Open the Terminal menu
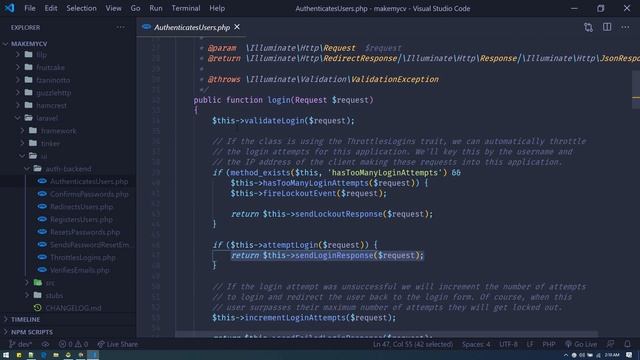This screenshot has width=640, height=360. pos(186,8)
